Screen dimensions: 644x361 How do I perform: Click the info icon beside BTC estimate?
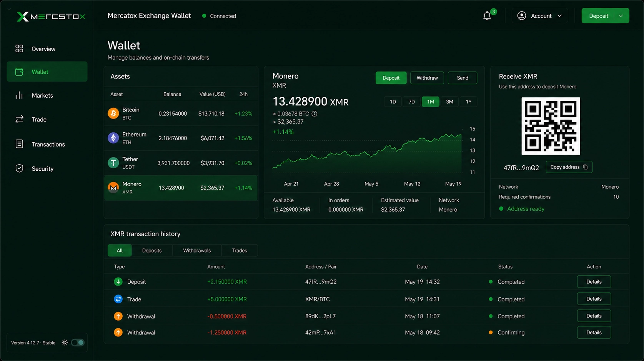pos(315,113)
